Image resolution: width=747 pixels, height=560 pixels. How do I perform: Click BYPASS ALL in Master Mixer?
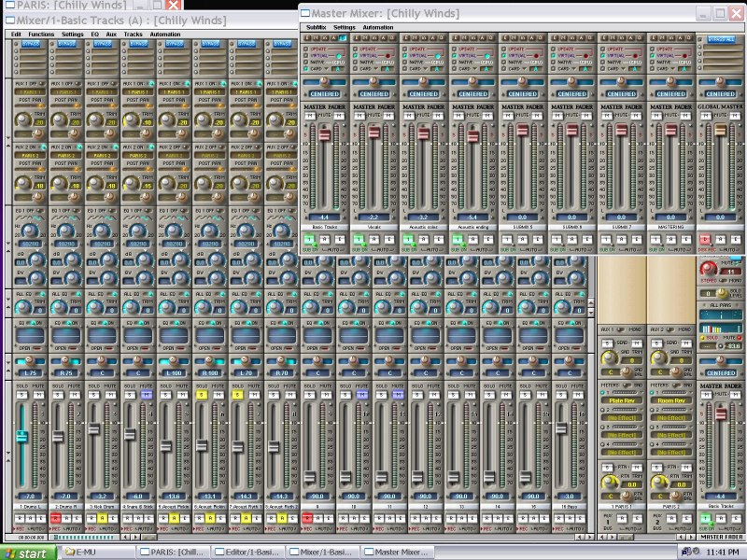[721, 39]
